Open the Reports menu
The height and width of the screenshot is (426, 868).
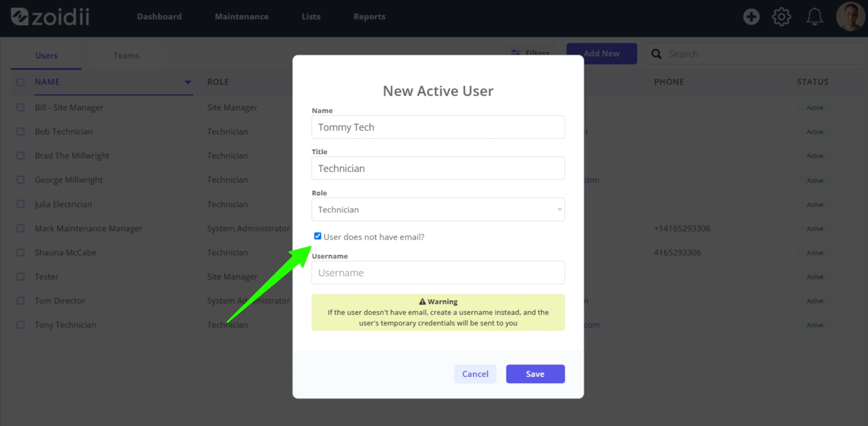click(370, 17)
